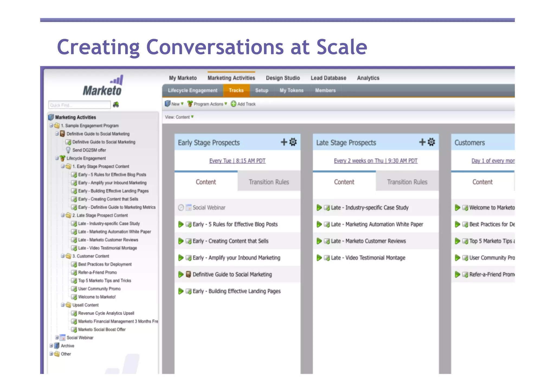Collapse 1. Early Stage Prospect Content folder
This screenshot has width=555, height=392.
63,166
